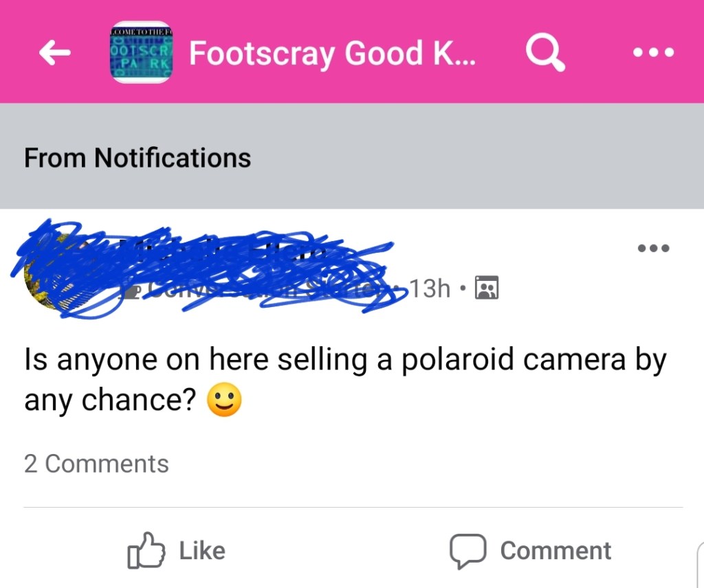Click the group audience icon beside 13h

pos(486,289)
